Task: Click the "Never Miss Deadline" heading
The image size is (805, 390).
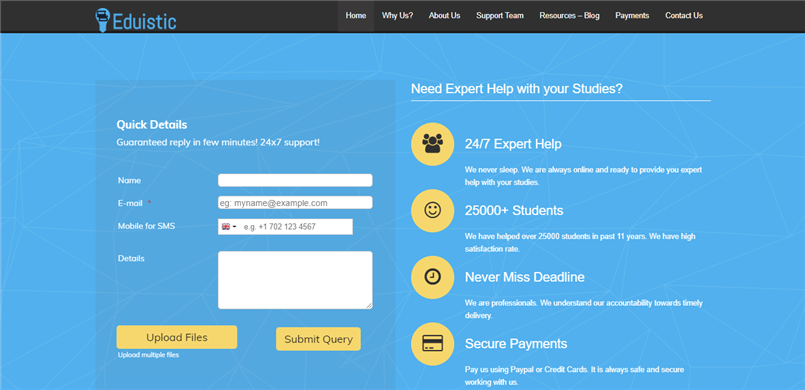Action: (525, 277)
